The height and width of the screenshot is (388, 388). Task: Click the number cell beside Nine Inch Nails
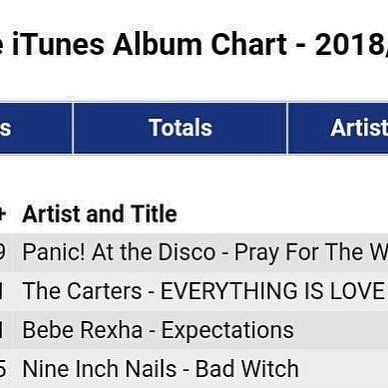click(5, 369)
